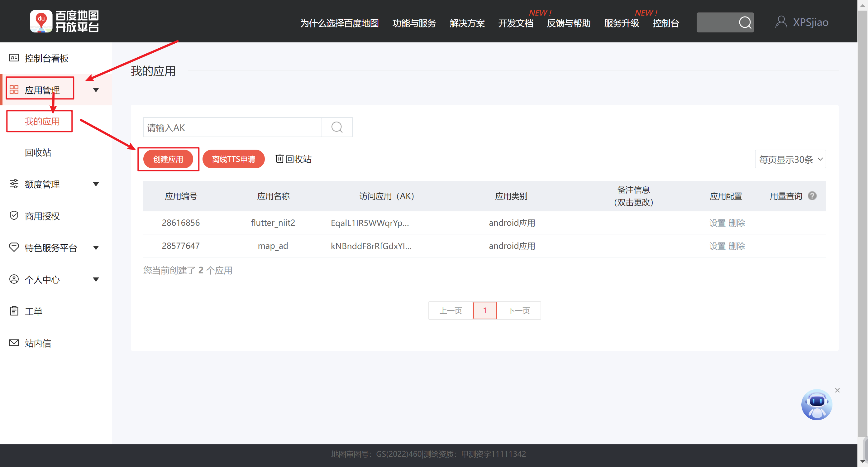Open the 功能与服务 navigation menu

click(414, 23)
